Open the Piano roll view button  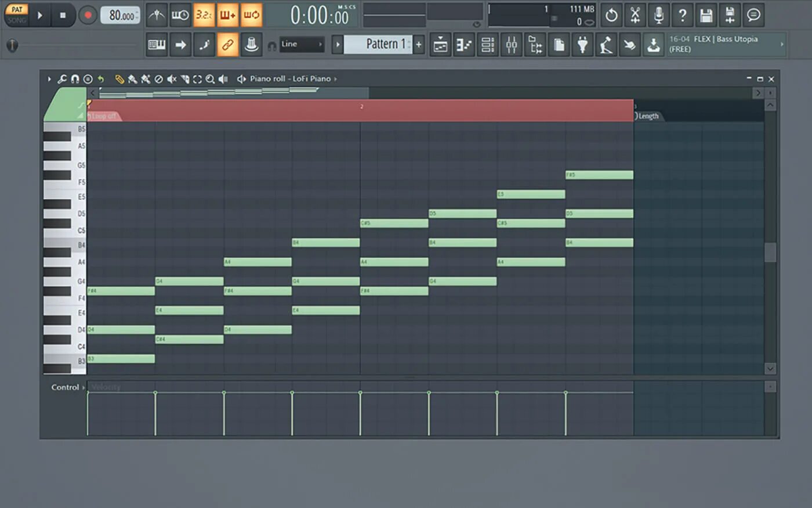(464, 45)
